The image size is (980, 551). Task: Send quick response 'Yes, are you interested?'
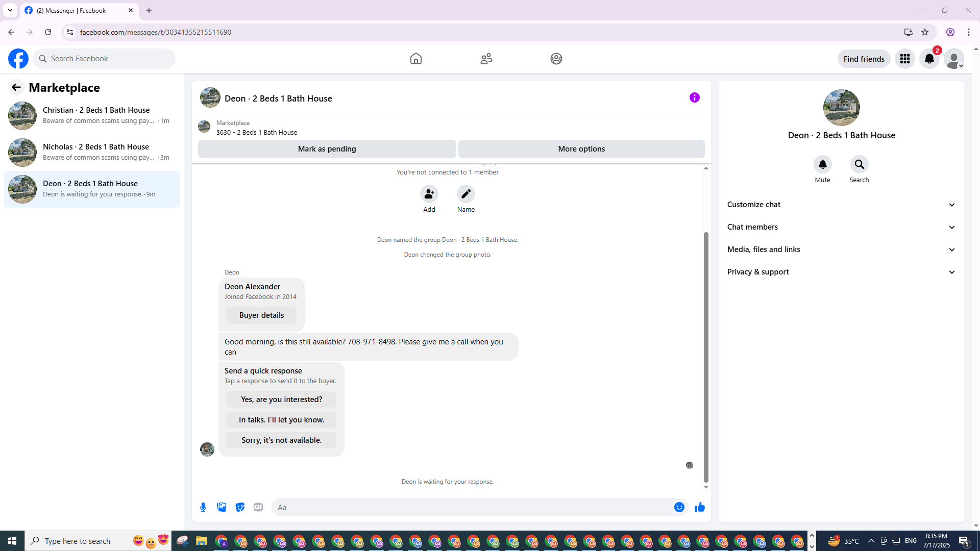281,399
